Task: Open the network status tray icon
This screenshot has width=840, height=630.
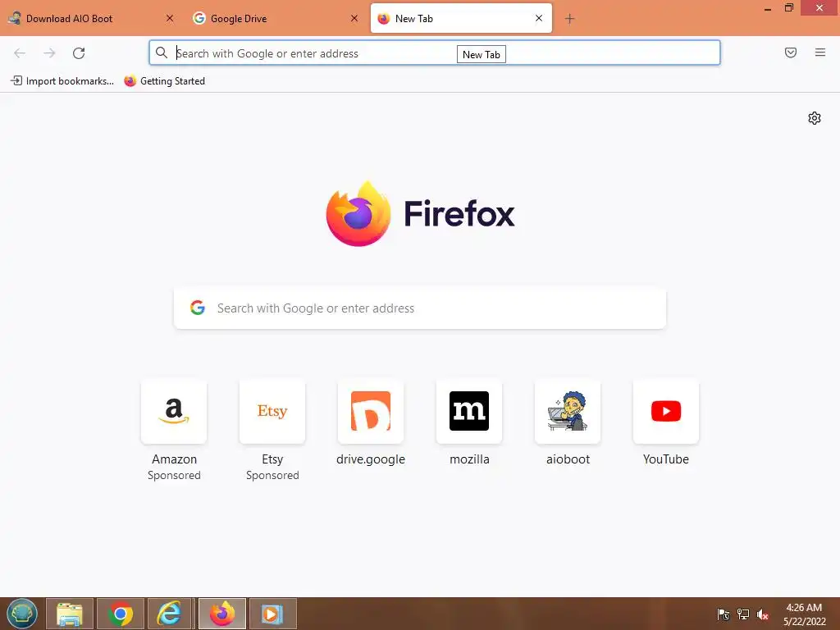Action: 743,614
